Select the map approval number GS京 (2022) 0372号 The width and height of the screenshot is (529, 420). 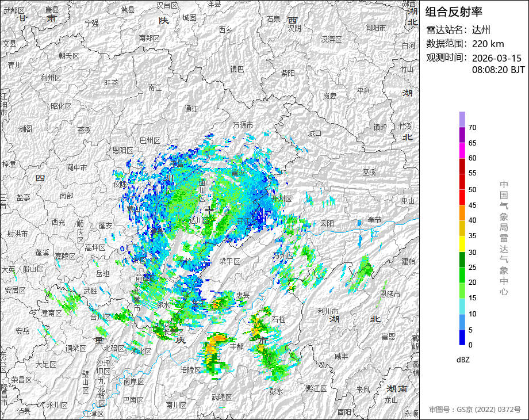pyautogui.click(x=489, y=410)
